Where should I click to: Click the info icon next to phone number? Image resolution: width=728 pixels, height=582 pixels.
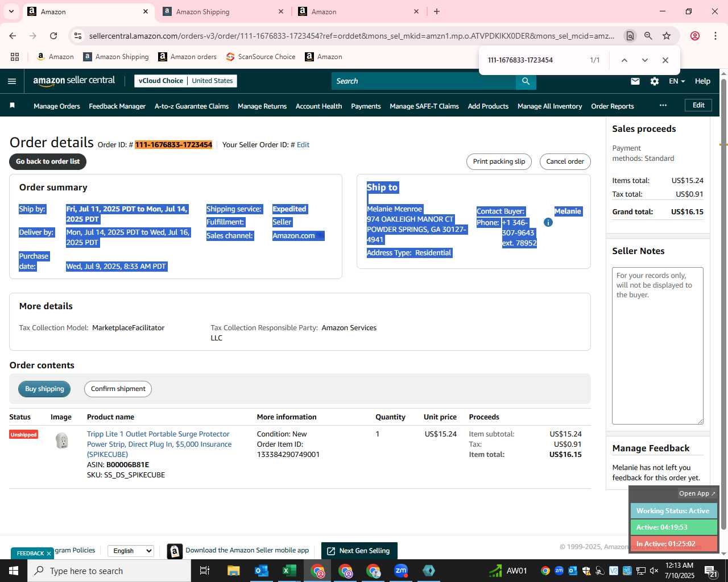point(548,222)
